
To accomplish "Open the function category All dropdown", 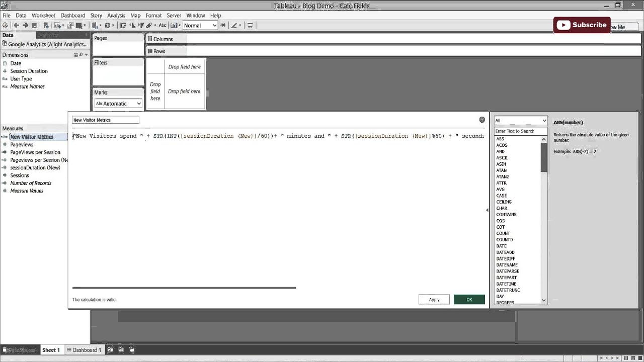I will 520,121.
